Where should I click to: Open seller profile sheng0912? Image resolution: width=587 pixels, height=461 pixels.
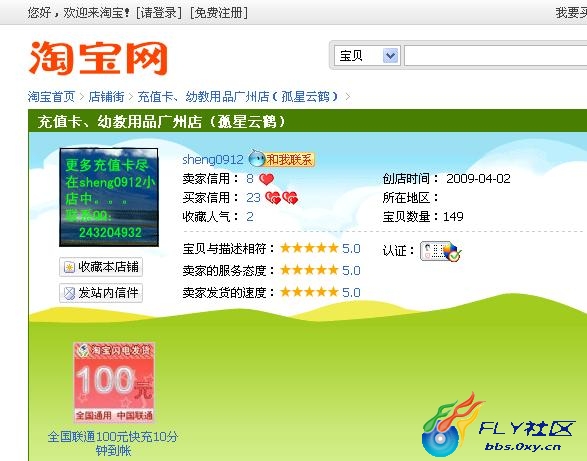click(213, 160)
